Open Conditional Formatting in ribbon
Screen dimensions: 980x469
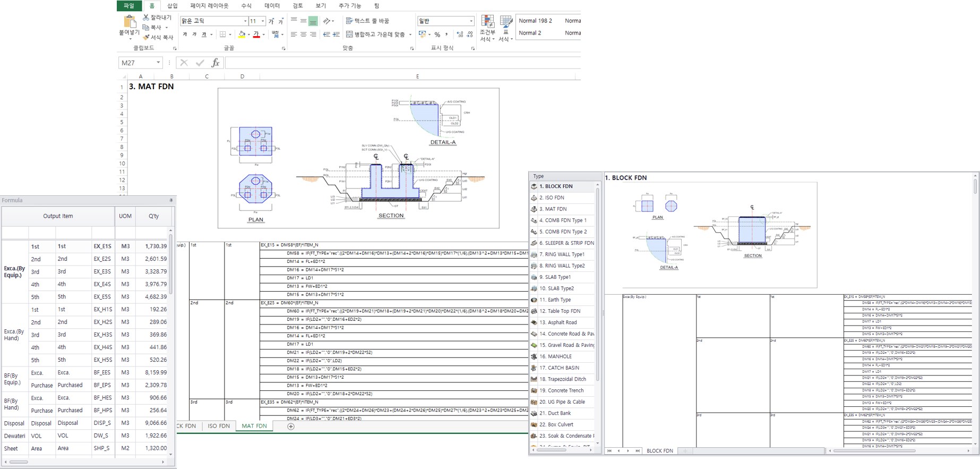coord(487,22)
